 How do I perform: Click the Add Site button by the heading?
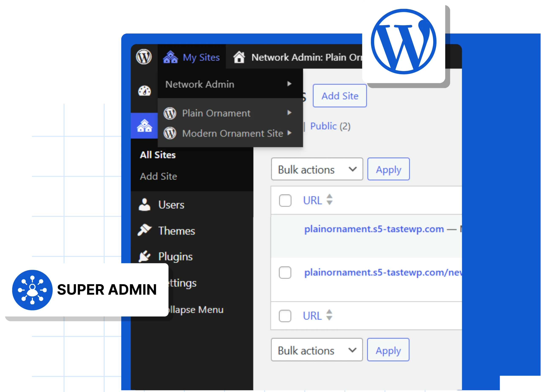(x=339, y=96)
